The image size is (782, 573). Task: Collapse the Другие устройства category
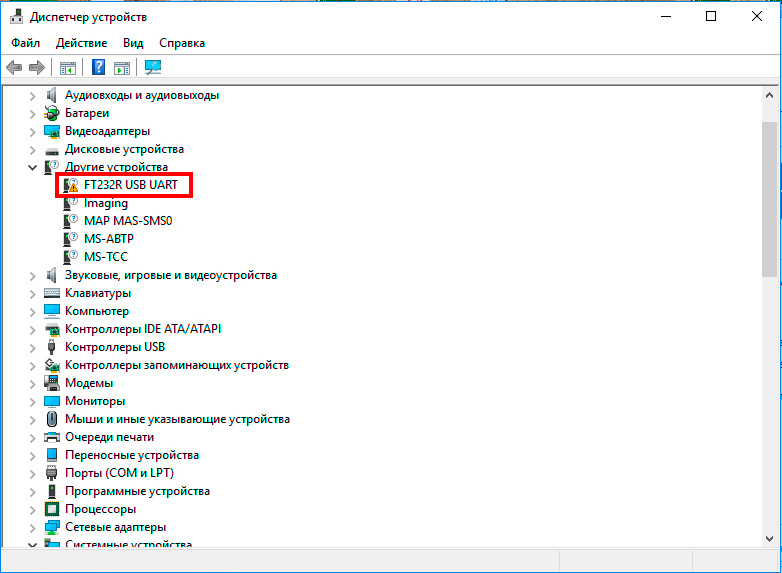32,168
